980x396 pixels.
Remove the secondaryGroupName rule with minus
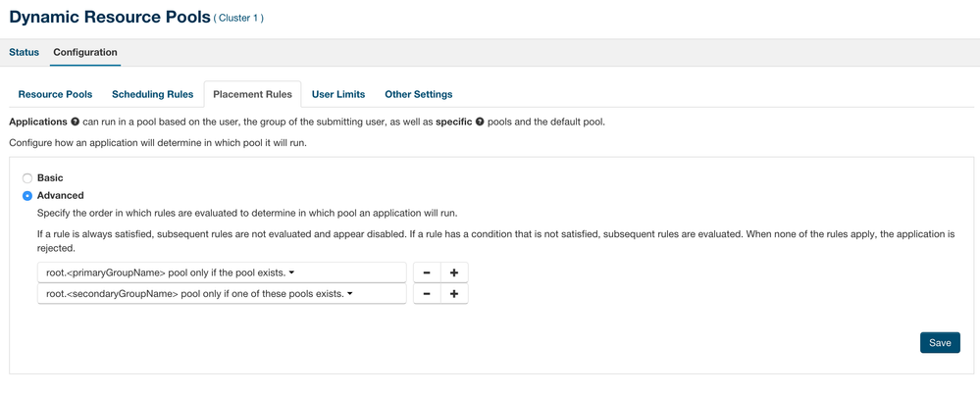(427, 293)
